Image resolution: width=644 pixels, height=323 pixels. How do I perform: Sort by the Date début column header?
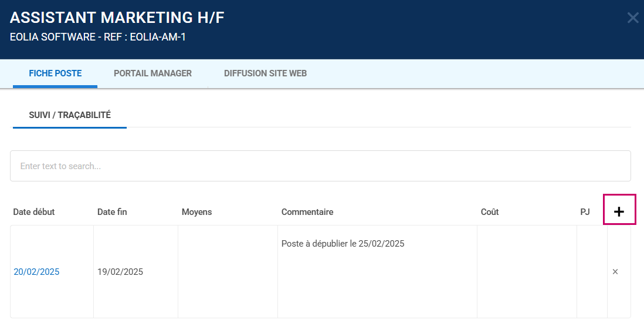click(x=34, y=212)
